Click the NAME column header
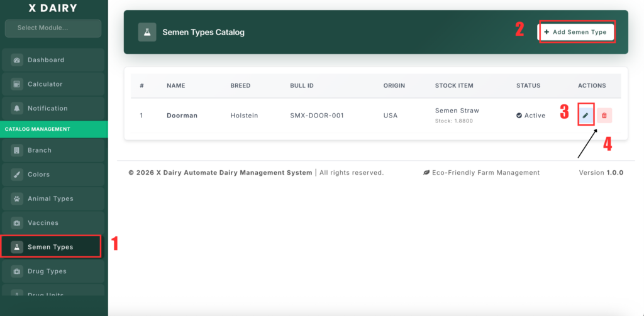 (175, 85)
